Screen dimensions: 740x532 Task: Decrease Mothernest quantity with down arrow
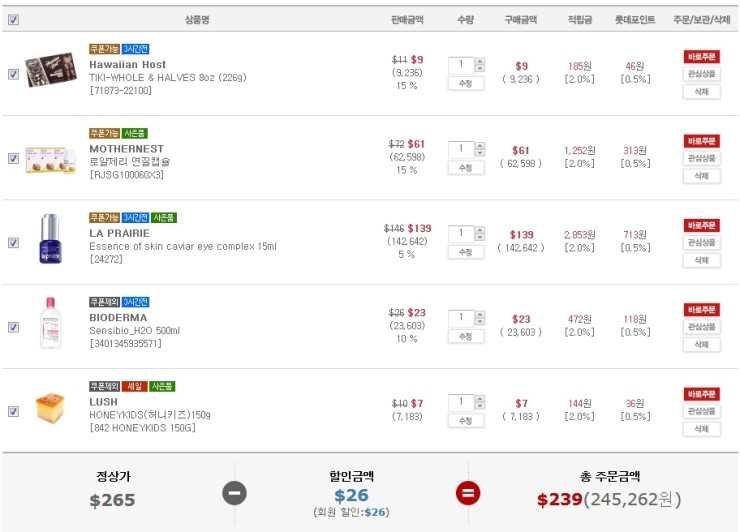pos(480,153)
